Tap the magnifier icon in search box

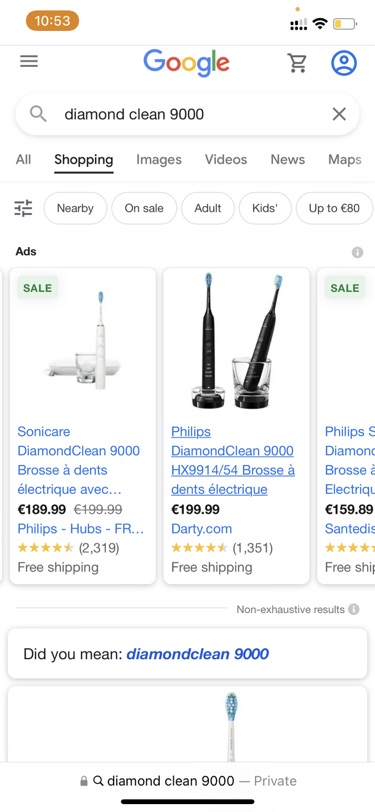[x=38, y=113]
